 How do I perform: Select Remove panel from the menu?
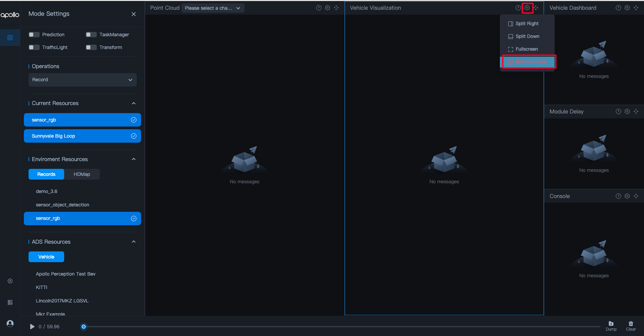click(529, 62)
